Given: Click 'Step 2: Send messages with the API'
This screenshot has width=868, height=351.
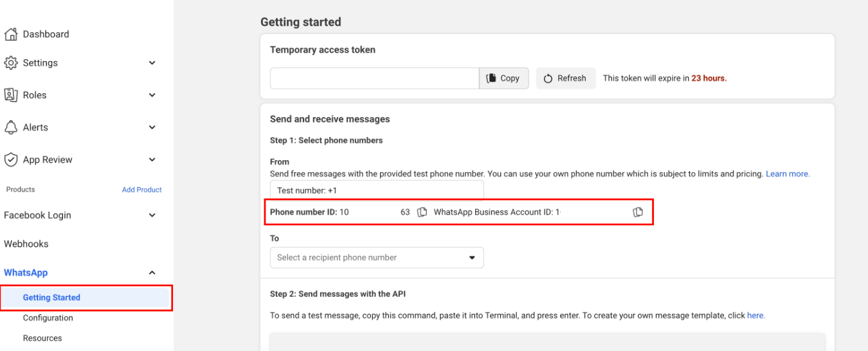Looking at the screenshot, I should coord(338,294).
